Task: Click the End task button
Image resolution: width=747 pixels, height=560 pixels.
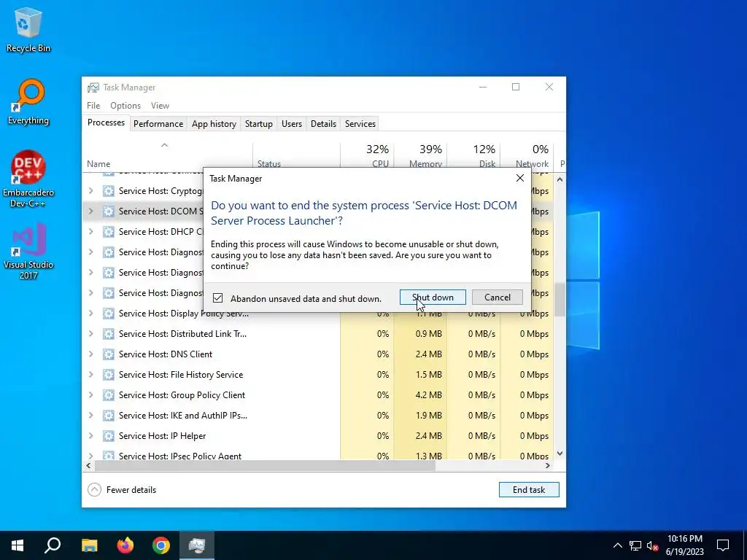Action: pos(529,489)
